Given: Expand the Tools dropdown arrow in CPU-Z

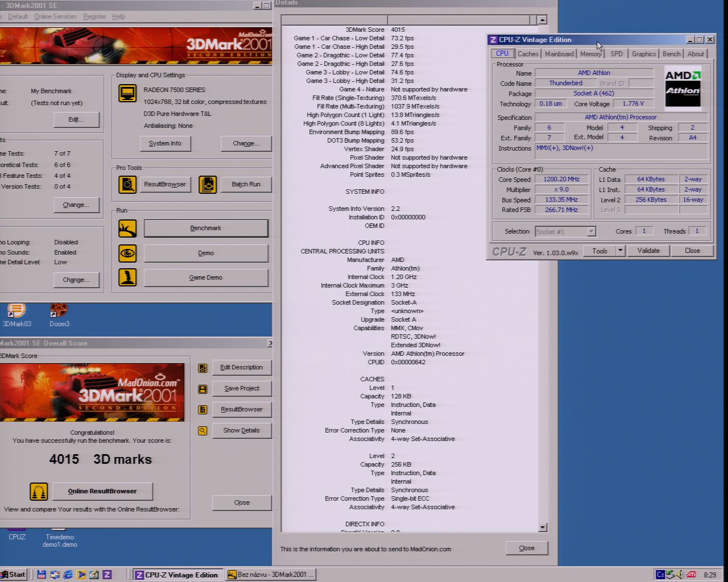Looking at the screenshot, I should click(x=621, y=251).
